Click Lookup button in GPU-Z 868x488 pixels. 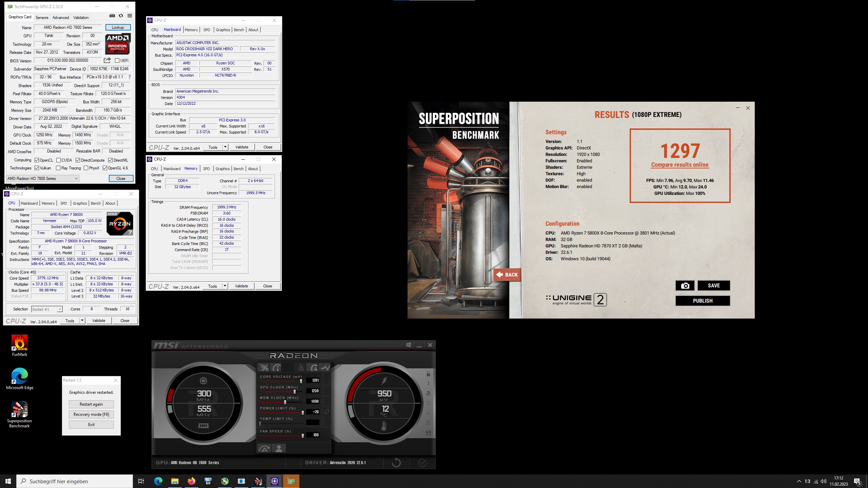coord(118,27)
